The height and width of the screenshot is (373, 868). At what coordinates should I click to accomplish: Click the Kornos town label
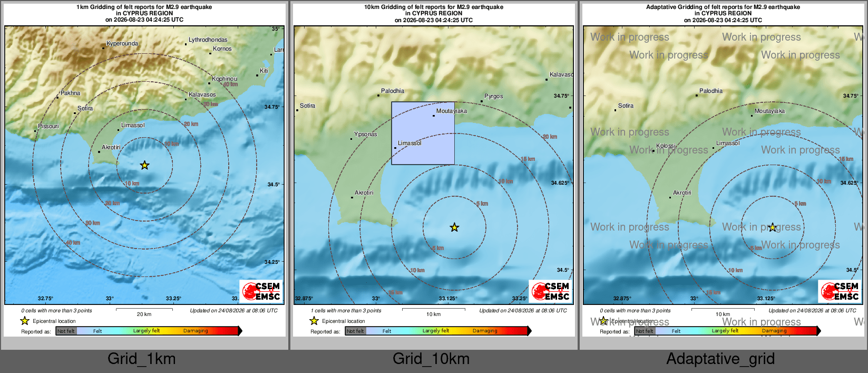click(222, 49)
